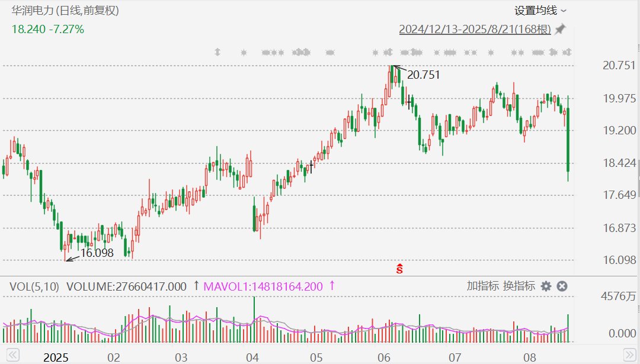This screenshot has height=364, width=640.
Task: Click the up arrow after the VOLUME value
Action: coord(196,286)
